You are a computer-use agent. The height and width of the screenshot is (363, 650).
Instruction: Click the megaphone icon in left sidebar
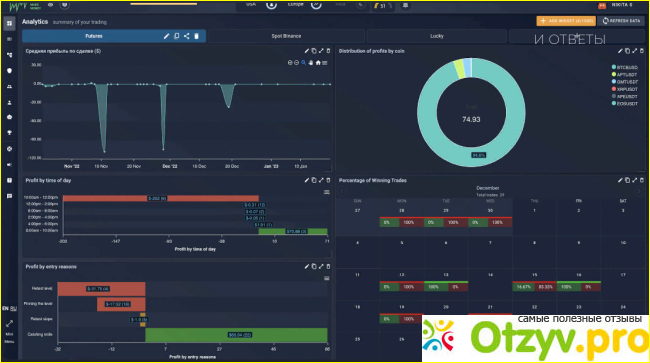[9, 165]
